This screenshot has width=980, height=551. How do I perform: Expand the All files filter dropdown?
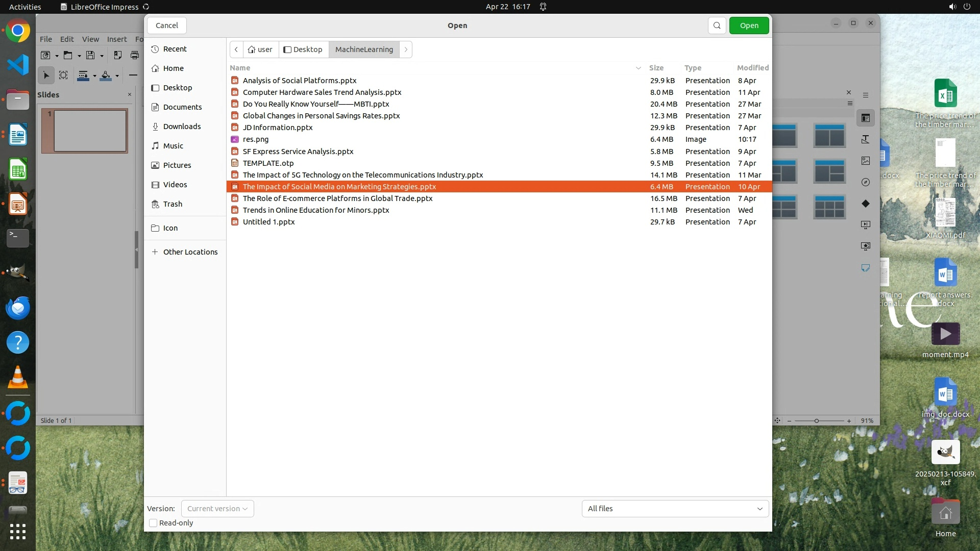675,509
